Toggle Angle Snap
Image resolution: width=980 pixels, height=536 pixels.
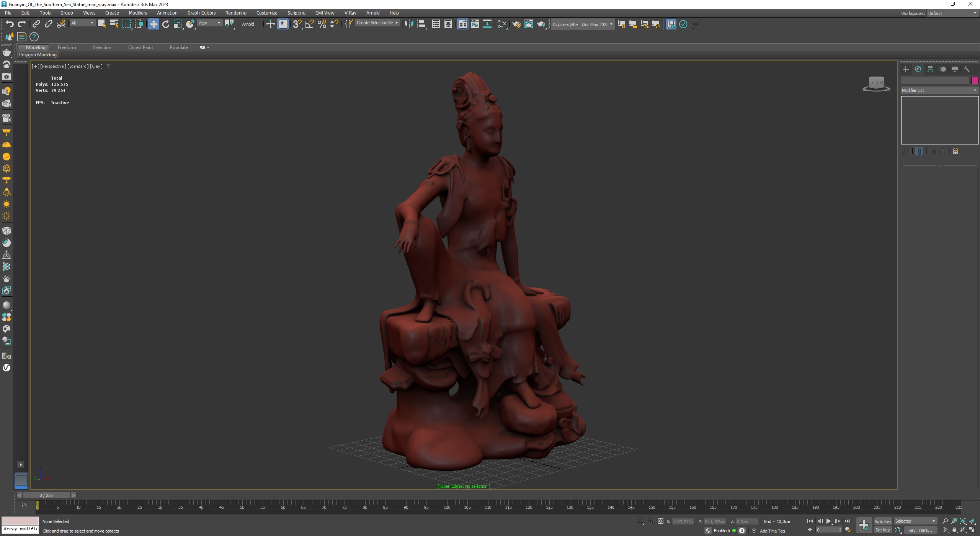(309, 24)
